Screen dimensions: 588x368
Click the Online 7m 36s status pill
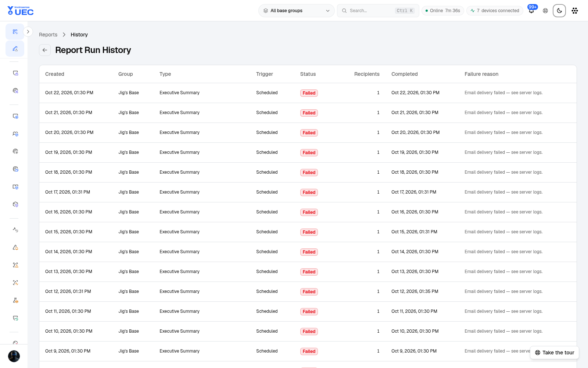click(443, 11)
